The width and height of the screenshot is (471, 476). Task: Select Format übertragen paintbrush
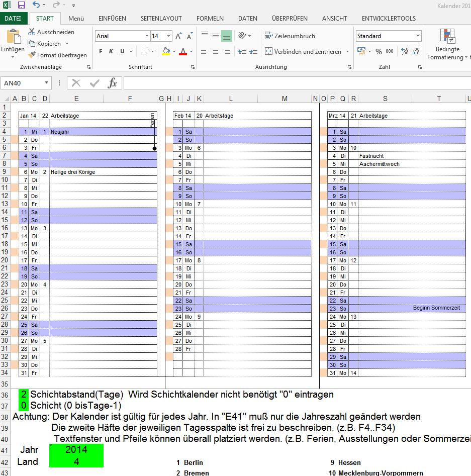32,55
